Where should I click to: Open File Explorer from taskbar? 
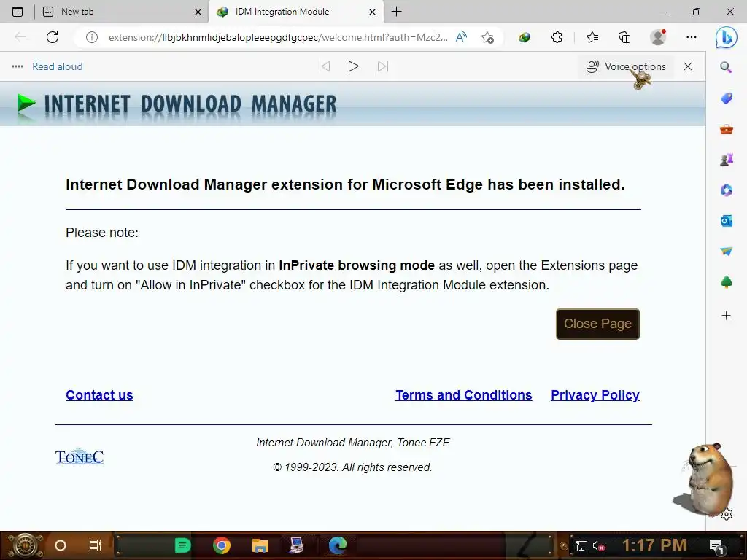click(x=260, y=545)
